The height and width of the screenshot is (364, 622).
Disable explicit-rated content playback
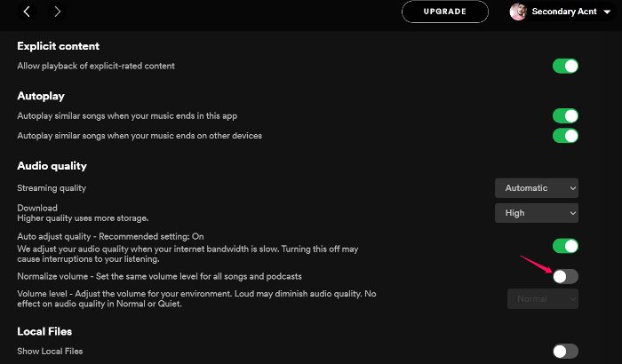click(565, 66)
